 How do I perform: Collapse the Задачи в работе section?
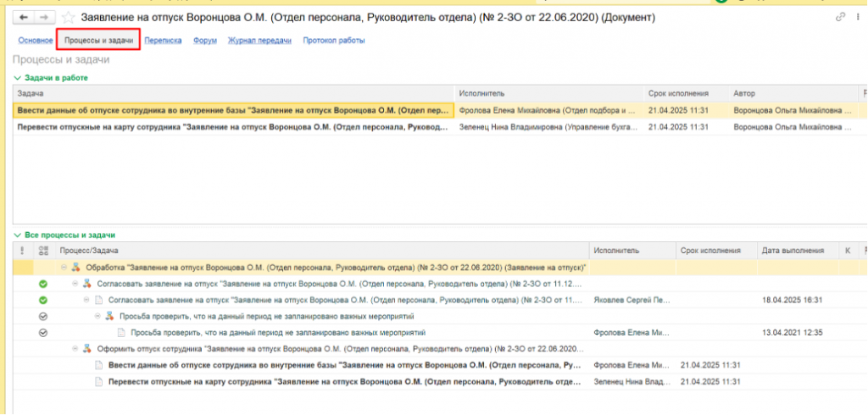coord(18,78)
